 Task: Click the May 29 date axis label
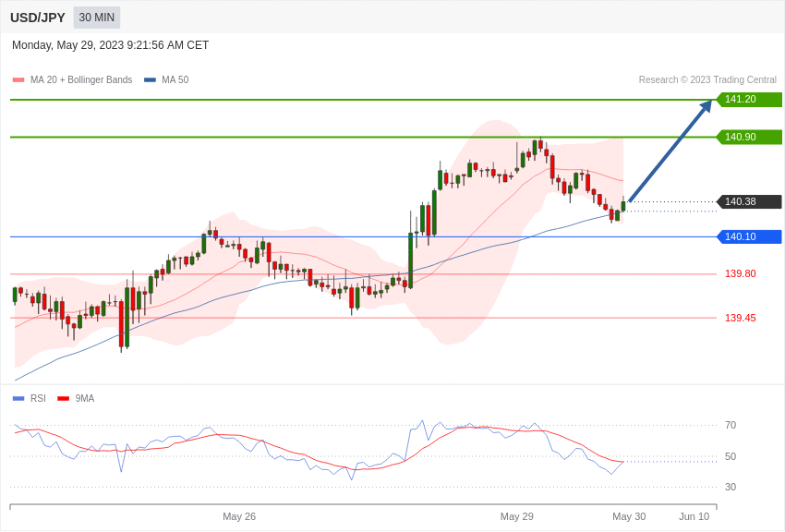tap(517, 516)
